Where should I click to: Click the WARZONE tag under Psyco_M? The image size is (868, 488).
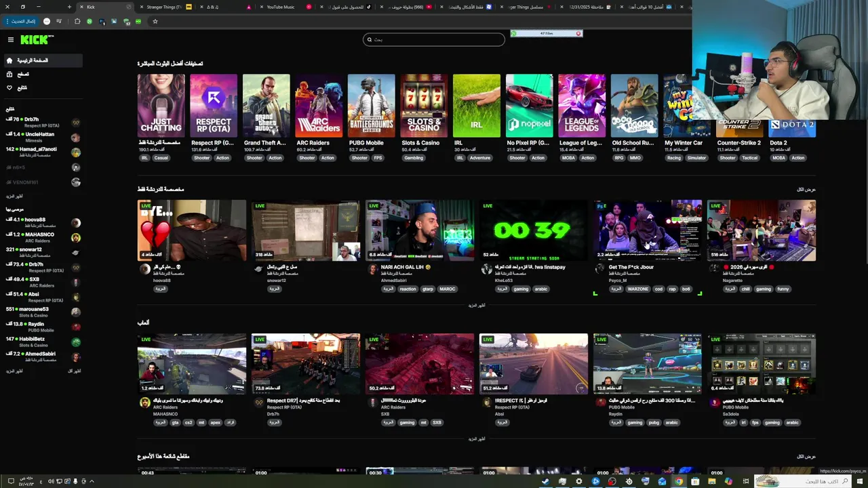(637, 289)
